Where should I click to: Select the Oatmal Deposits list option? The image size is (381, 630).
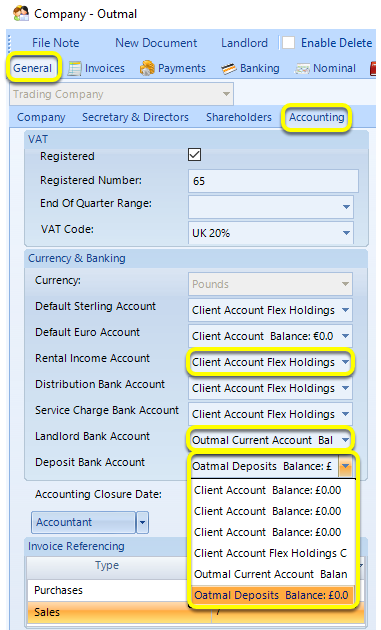tap(273, 595)
